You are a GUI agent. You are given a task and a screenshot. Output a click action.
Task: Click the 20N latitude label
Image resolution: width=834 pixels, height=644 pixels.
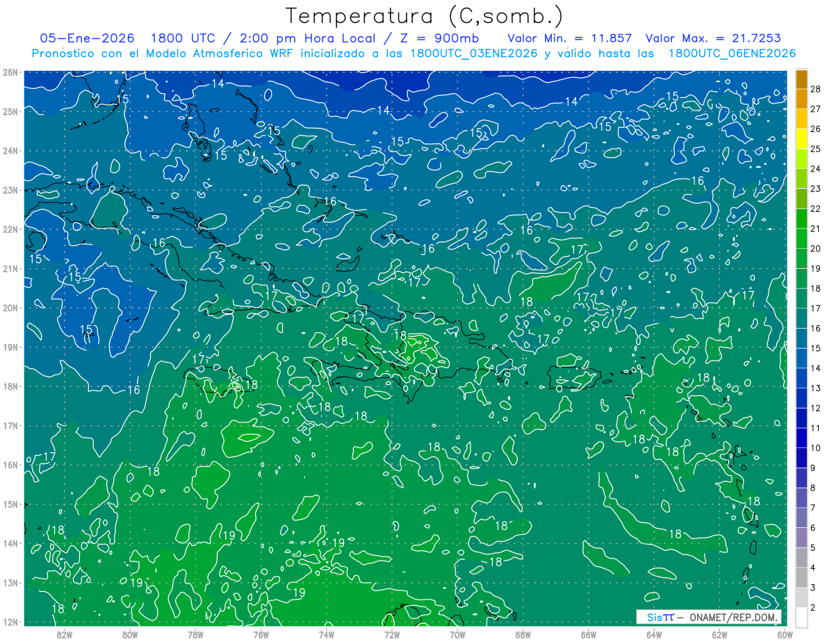tap(10, 308)
